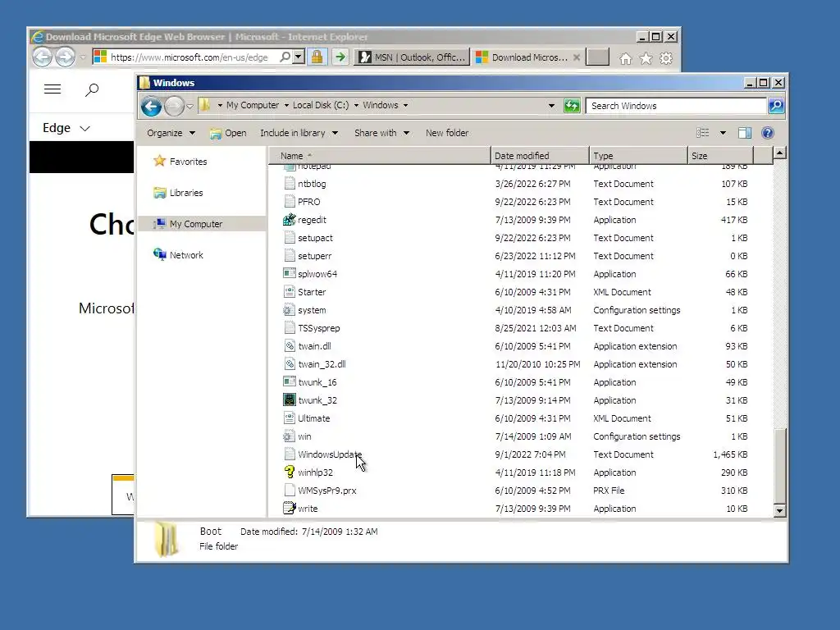Select the regedit application icon

290,220
